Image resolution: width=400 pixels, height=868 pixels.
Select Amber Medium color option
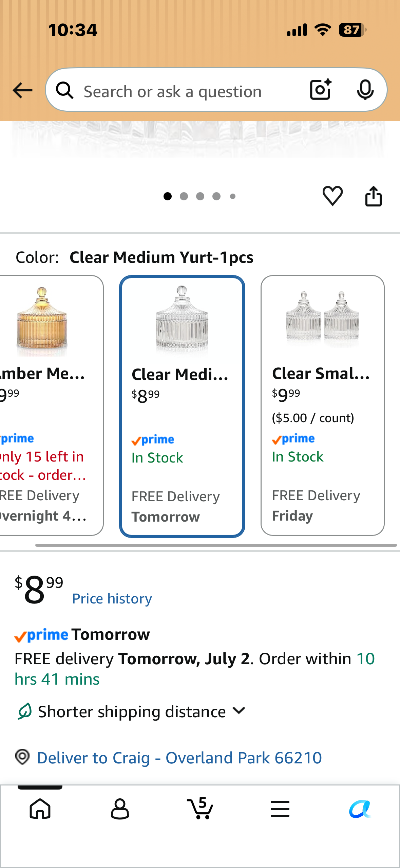click(x=51, y=405)
